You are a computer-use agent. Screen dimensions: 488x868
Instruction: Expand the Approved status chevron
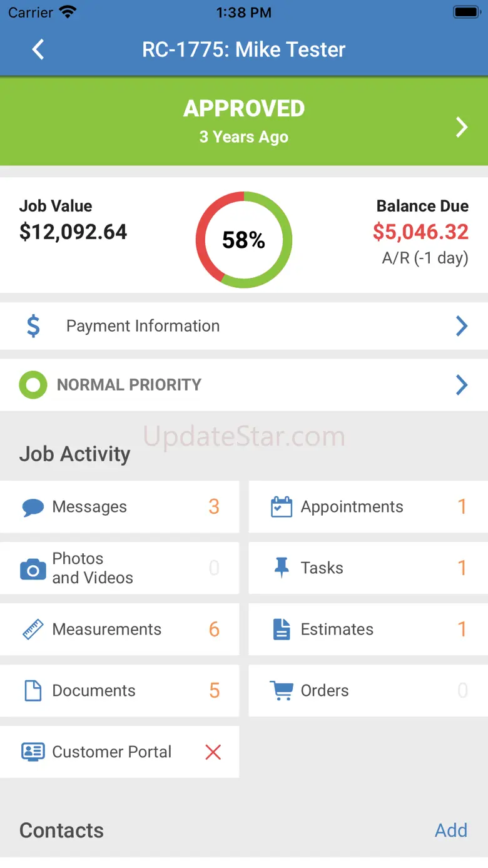[x=462, y=127]
